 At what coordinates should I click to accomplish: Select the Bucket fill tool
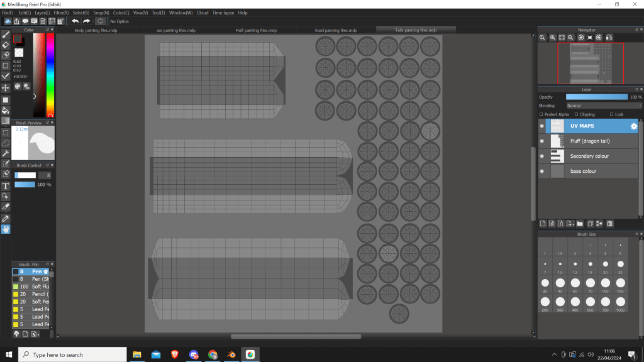click(x=6, y=110)
